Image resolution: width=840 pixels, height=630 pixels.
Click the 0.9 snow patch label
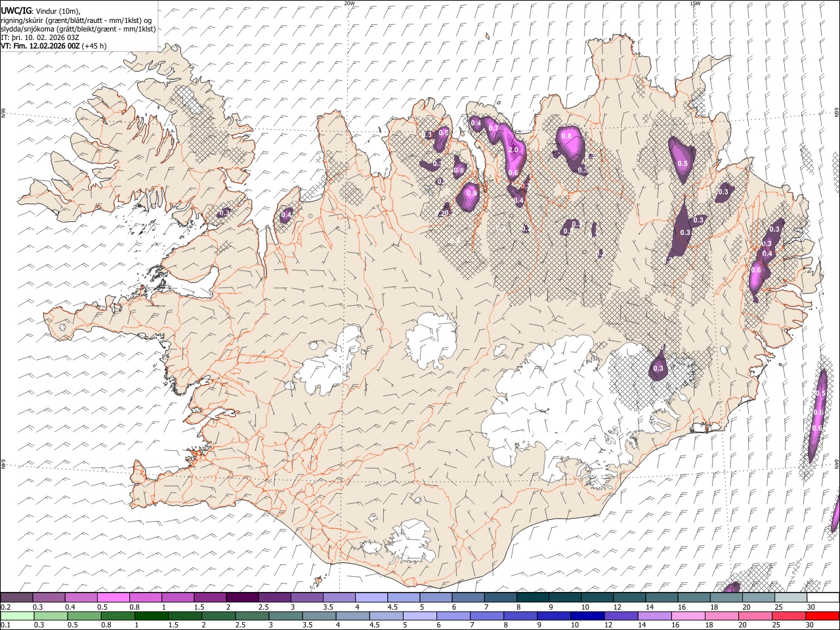click(x=471, y=194)
